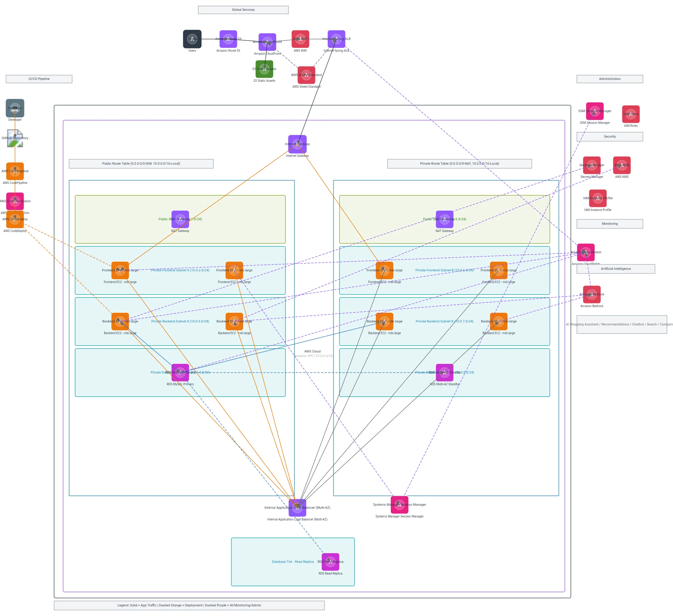Click the Amazon VPC (10.0.0.0/16) label
Viewport: 673px width, 616px height.
pyautogui.click(x=313, y=355)
